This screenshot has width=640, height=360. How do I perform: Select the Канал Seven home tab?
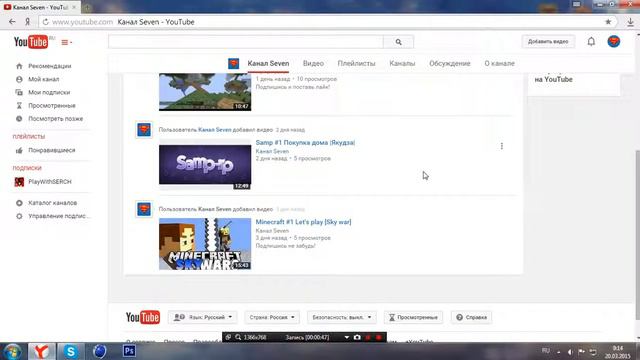click(x=268, y=64)
